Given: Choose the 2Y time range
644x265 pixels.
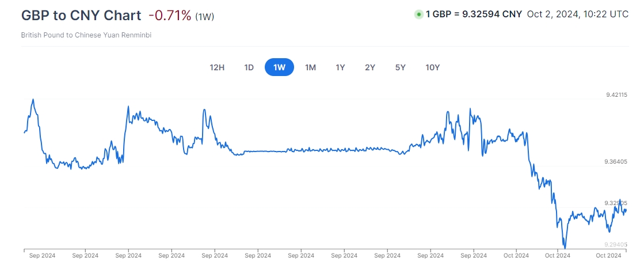Looking at the screenshot, I should (x=370, y=67).
